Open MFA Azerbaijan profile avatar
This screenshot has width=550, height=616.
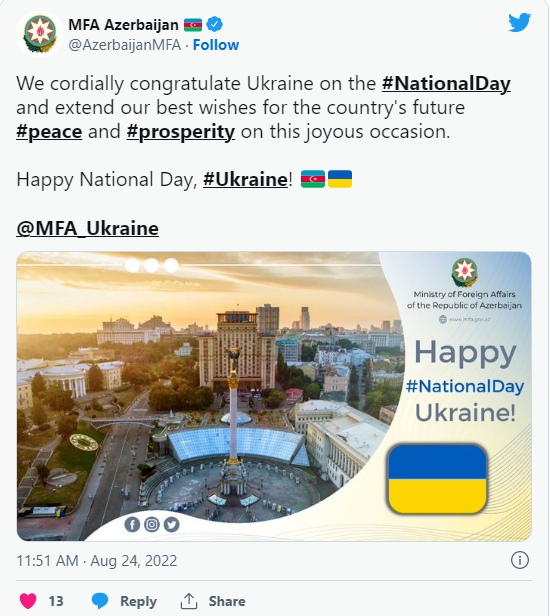pos(40,34)
